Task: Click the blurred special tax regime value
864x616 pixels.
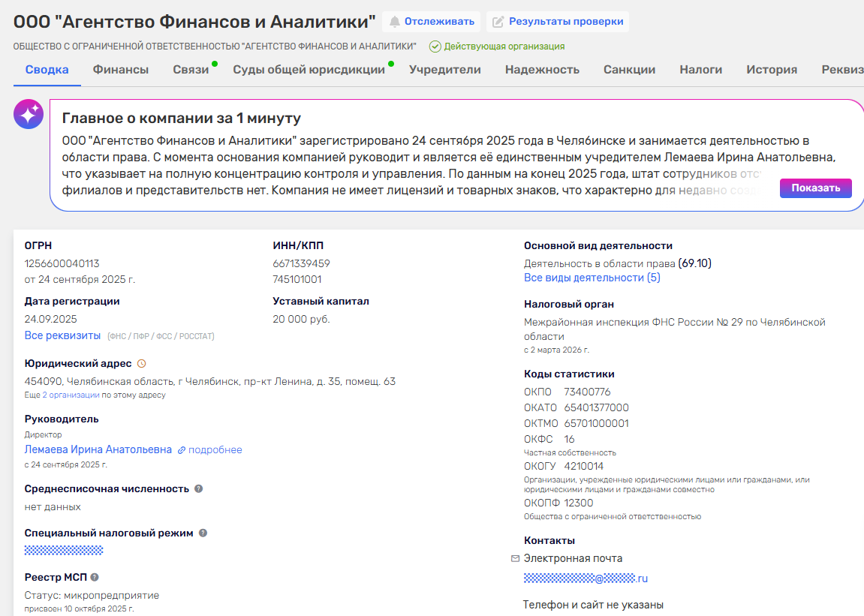Action: point(64,550)
